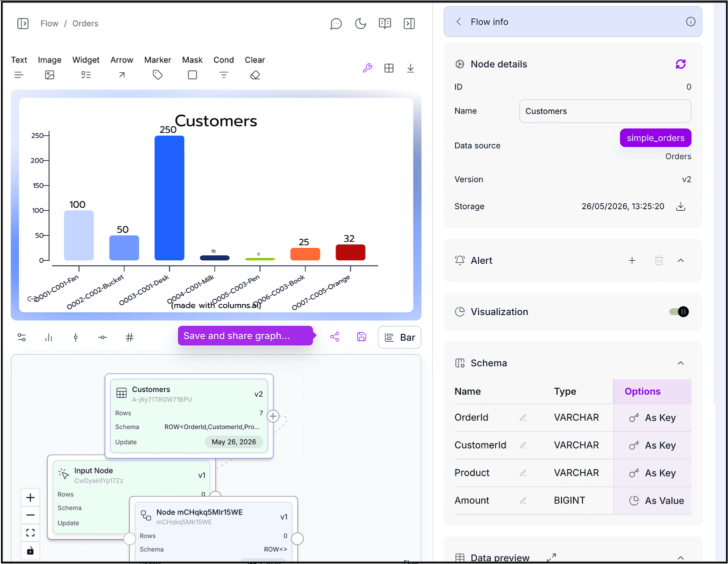Open the chat comment icon
The width and height of the screenshot is (728, 564).
336,23
